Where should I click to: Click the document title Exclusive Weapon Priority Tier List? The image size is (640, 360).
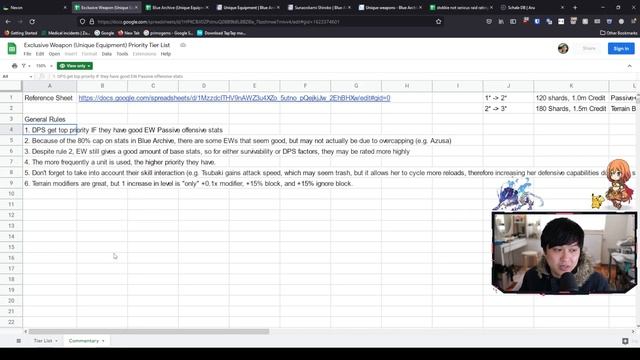click(97, 45)
